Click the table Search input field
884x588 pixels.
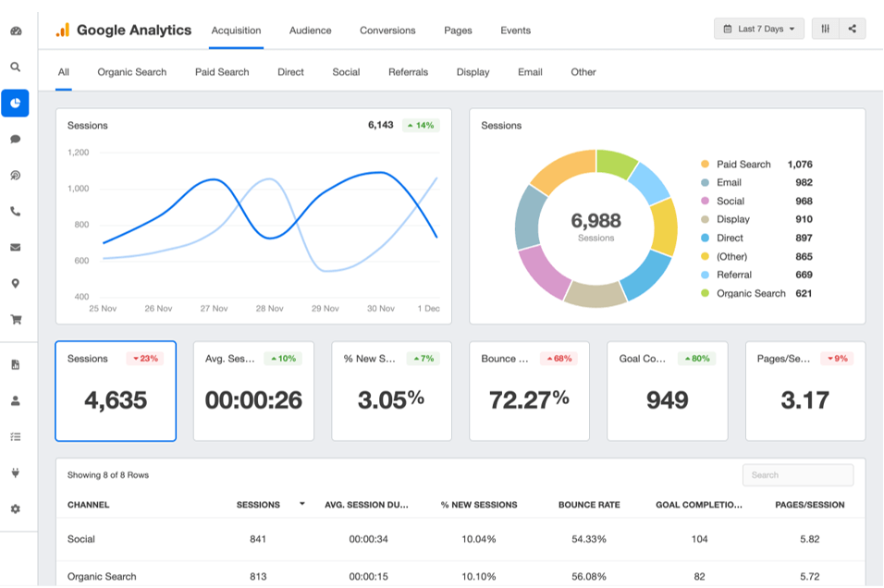(797, 475)
